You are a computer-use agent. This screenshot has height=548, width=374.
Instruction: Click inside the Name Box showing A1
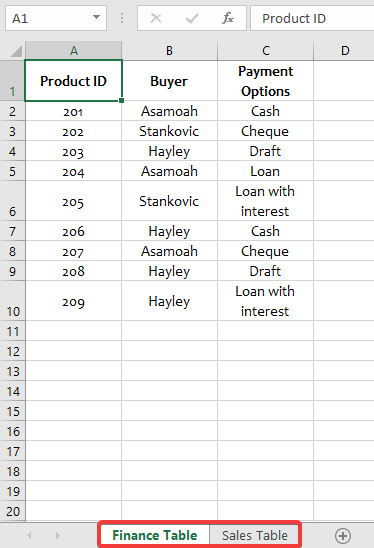[49, 18]
